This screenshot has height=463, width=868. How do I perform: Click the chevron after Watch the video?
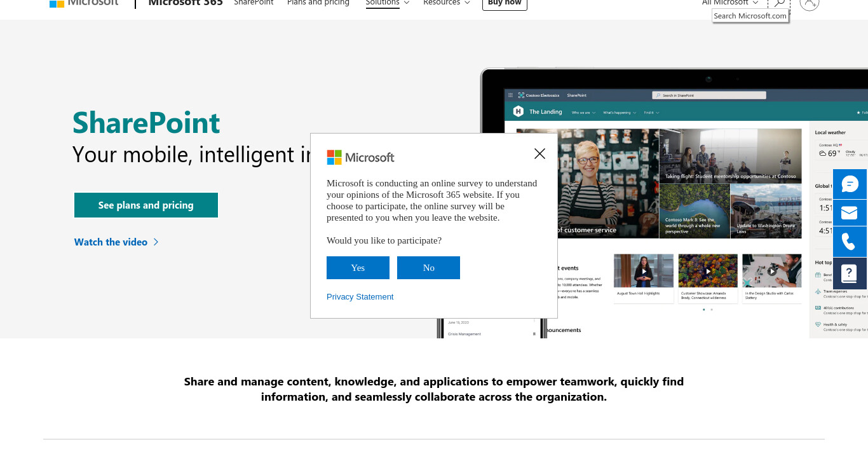pyautogui.click(x=156, y=242)
